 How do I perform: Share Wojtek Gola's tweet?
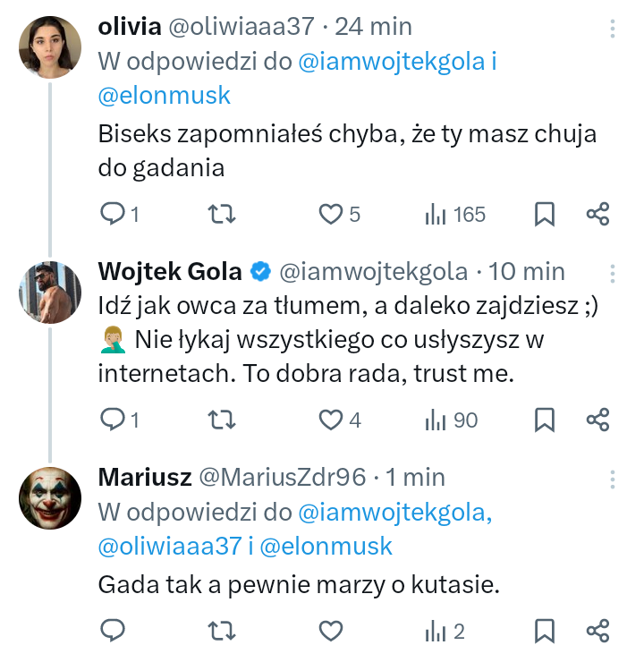(x=597, y=419)
